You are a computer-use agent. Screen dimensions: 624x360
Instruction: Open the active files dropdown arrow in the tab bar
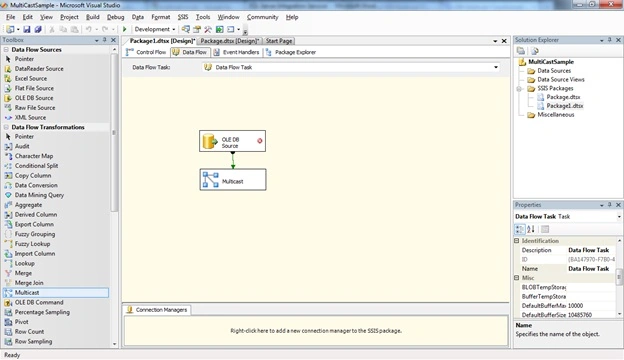click(495, 41)
